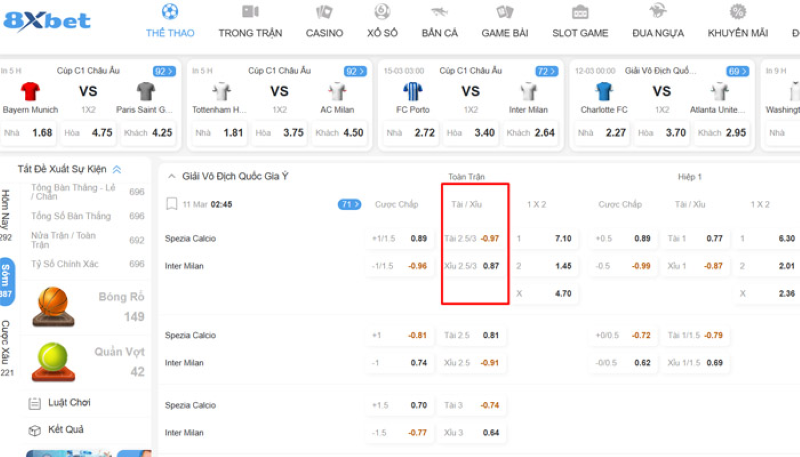Select handicap -1/1.5 odds -0.96
The image size is (800, 457).
click(x=399, y=266)
